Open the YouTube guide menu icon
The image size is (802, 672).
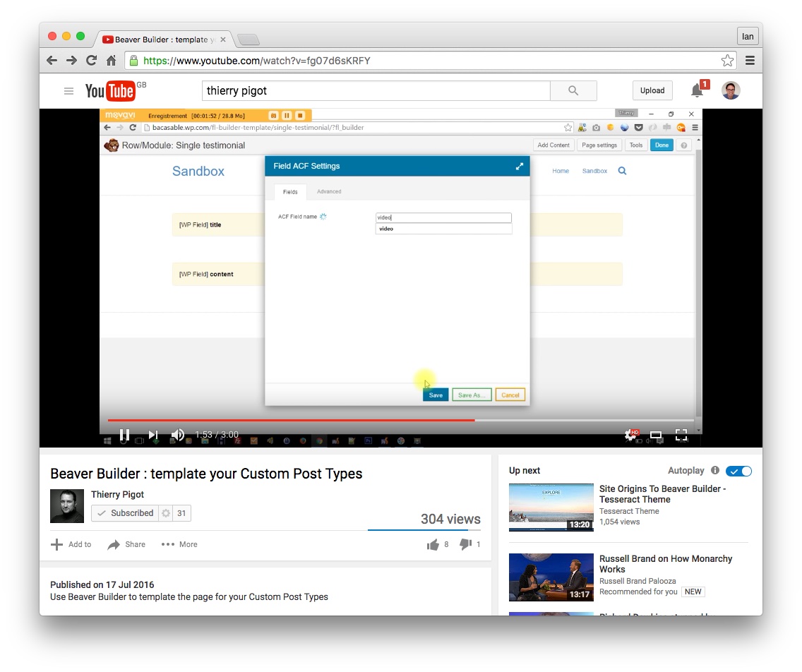click(68, 91)
